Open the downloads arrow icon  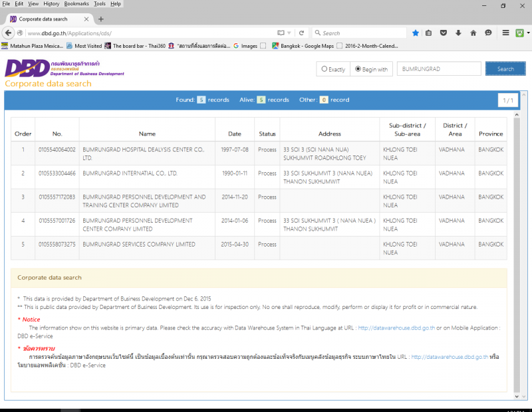(x=458, y=33)
